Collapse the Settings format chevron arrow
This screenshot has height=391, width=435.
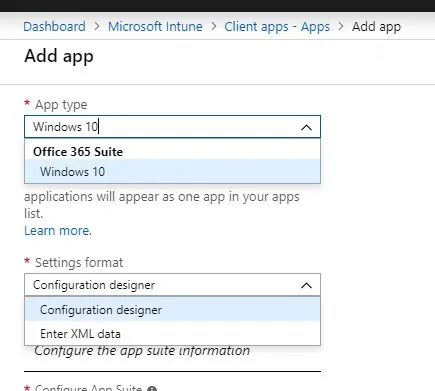[x=306, y=285]
